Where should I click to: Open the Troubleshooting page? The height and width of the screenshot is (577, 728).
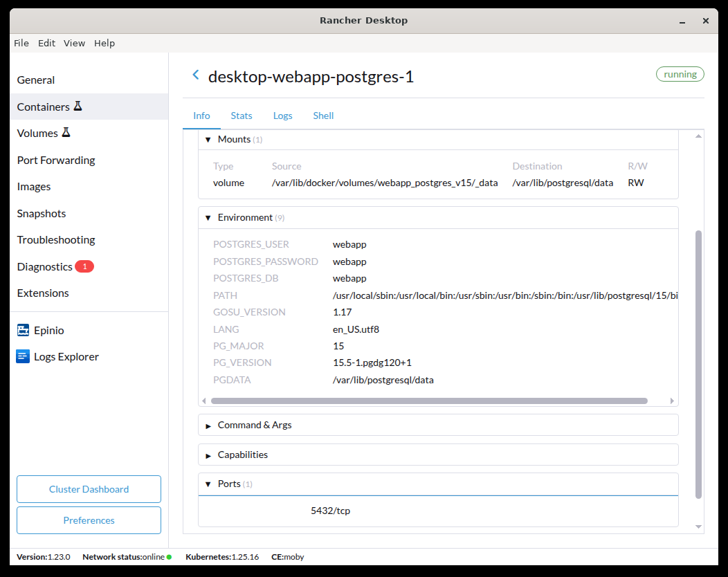89,239
